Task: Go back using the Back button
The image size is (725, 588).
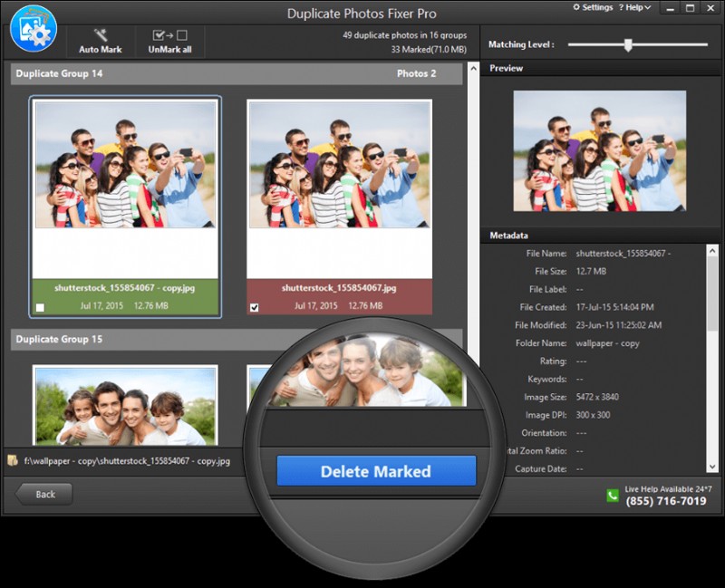Action: [43, 494]
